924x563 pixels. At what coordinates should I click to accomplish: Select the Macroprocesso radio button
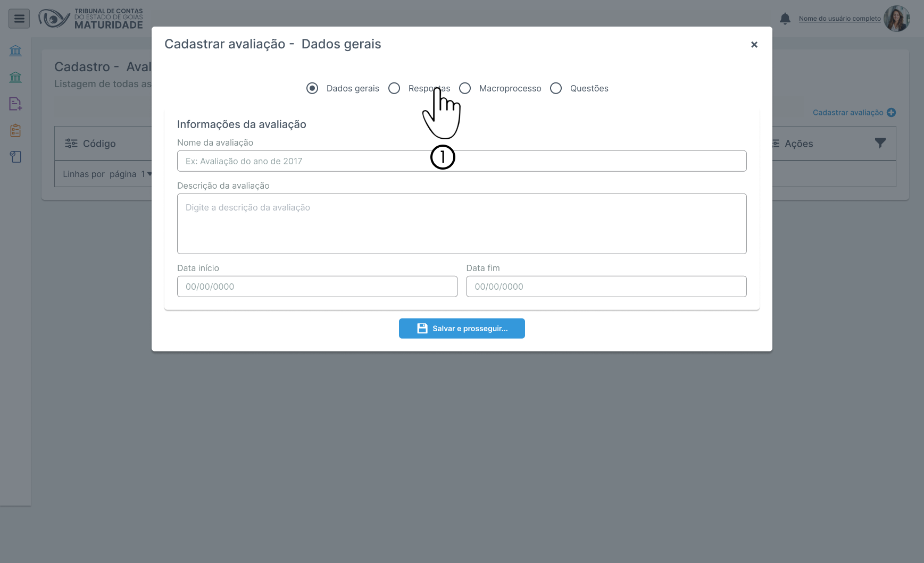(465, 88)
